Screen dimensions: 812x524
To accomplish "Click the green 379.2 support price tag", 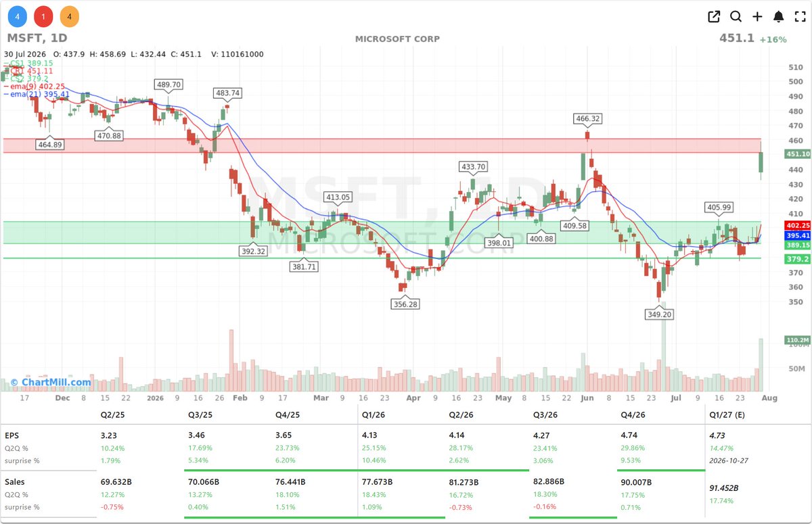I will (797, 258).
